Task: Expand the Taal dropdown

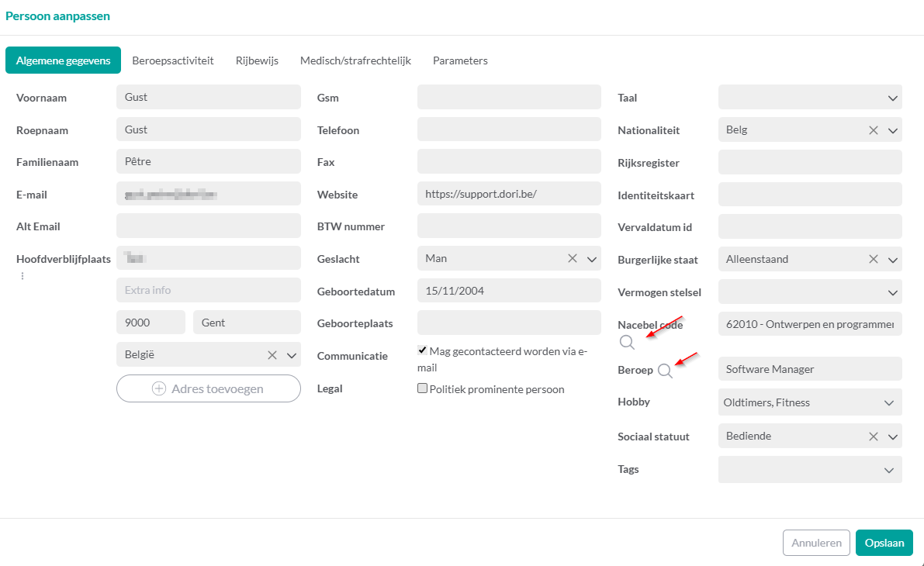Action: [892, 98]
